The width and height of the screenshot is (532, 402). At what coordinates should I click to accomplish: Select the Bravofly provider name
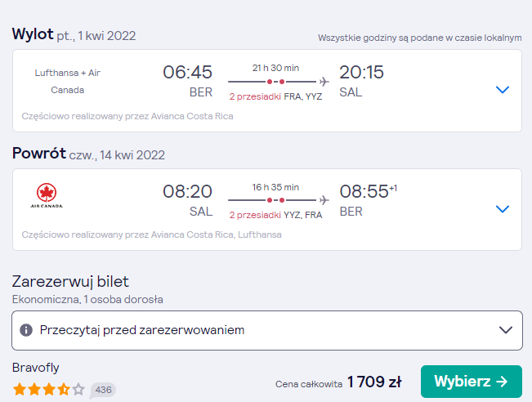tap(36, 368)
